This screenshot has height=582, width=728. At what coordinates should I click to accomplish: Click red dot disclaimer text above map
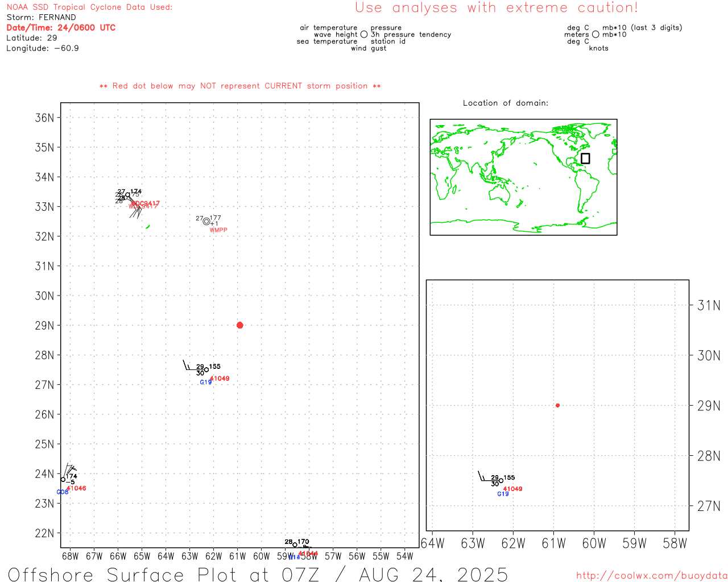click(x=240, y=86)
